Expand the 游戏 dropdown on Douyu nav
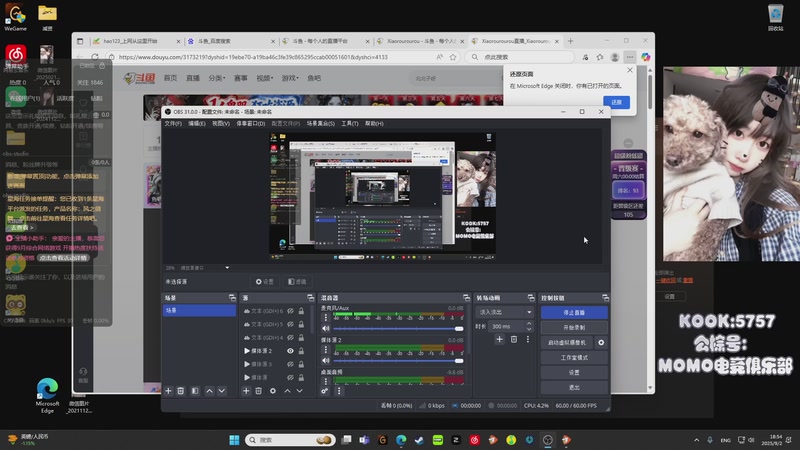The width and height of the screenshot is (800, 450). (x=290, y=78)
